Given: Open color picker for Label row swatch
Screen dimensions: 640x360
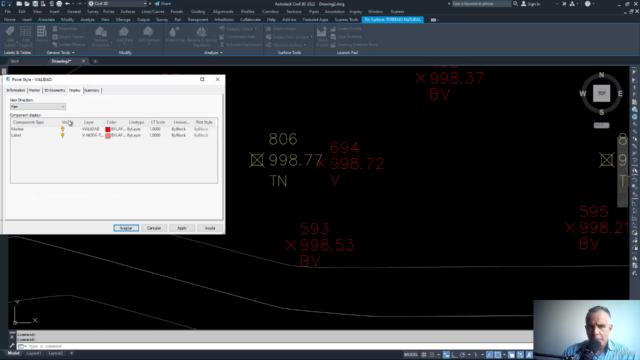Looking at the screenshot, I should 108,136.
